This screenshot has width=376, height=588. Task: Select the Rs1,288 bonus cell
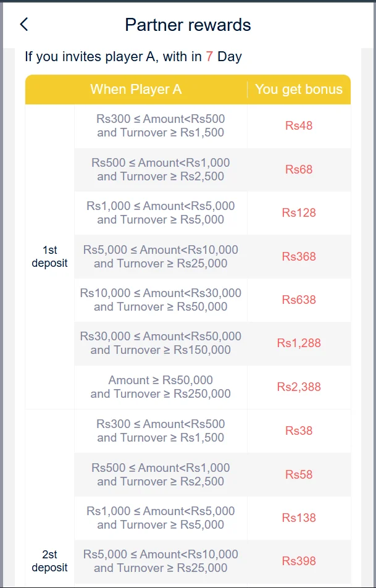tap(299, 343)
